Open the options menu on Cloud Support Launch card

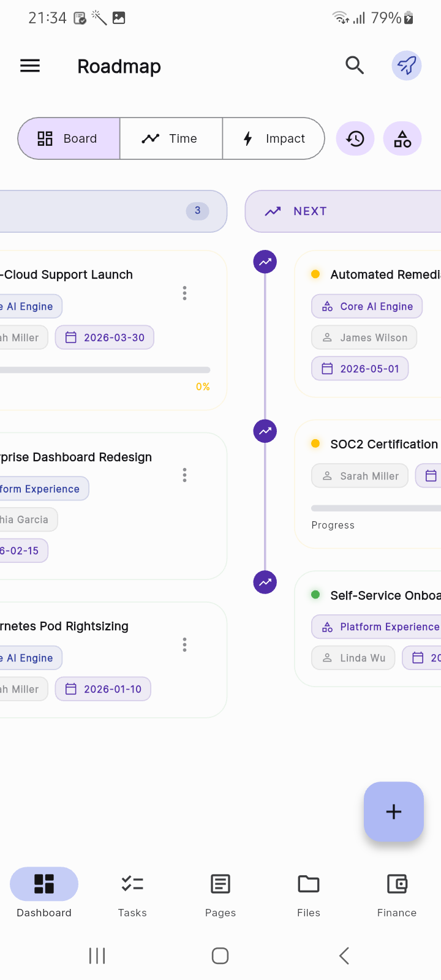point(184,293)
